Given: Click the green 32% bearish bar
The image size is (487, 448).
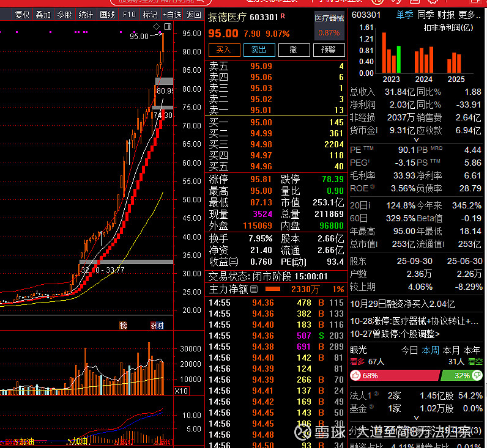Looking at the screenshot, I should point(461,376).
